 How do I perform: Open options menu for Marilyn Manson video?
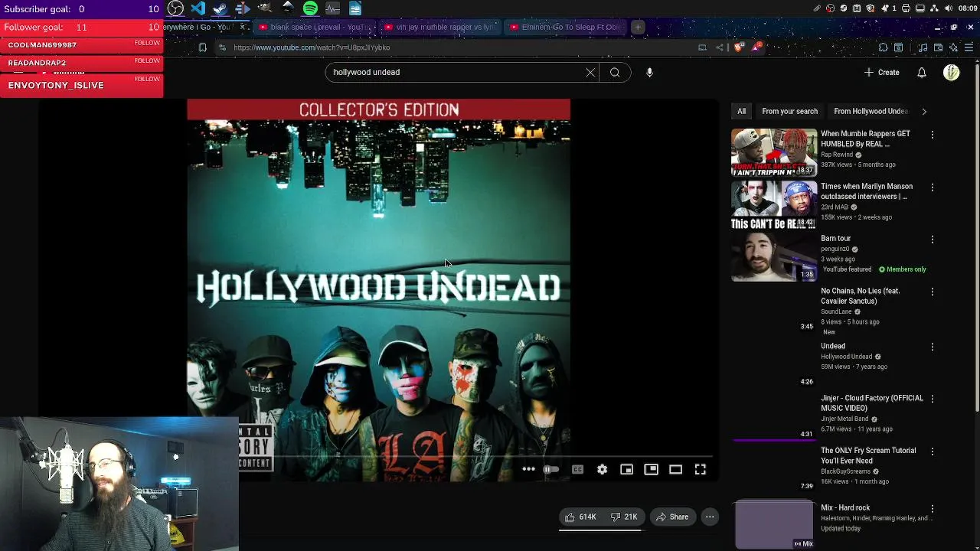pos(932,187)
